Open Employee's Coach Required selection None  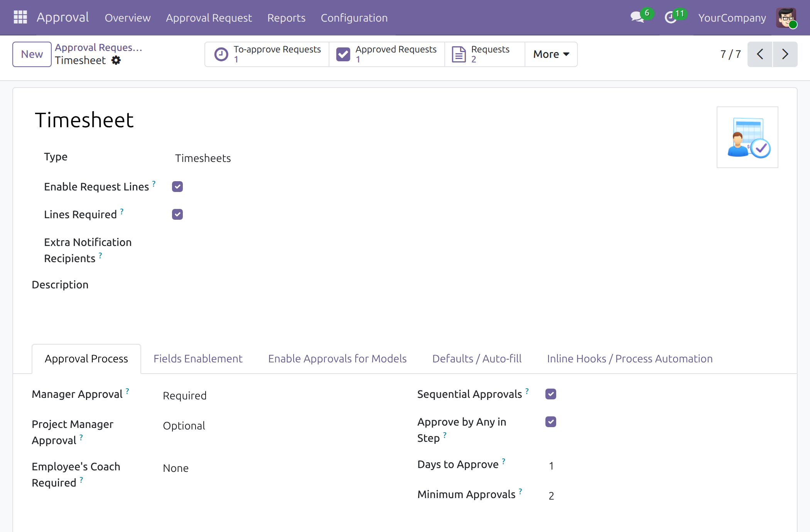176,468
